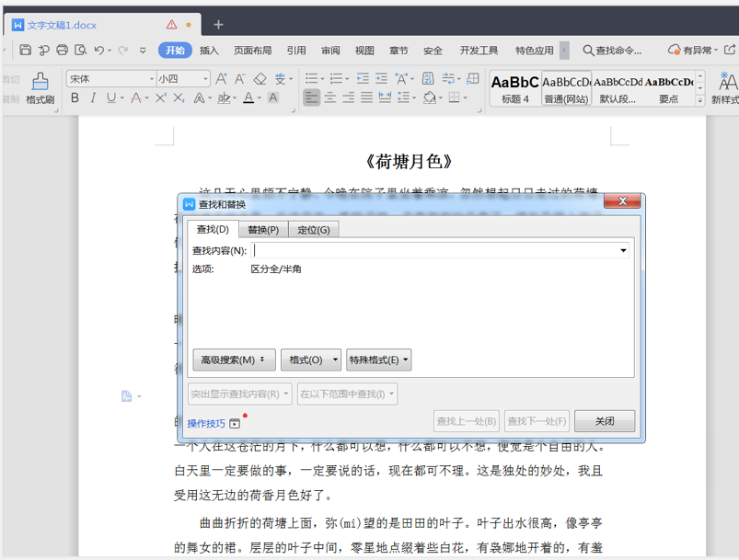
Task: Toggle italic formatting (I)
Action: tap(93, 98)
